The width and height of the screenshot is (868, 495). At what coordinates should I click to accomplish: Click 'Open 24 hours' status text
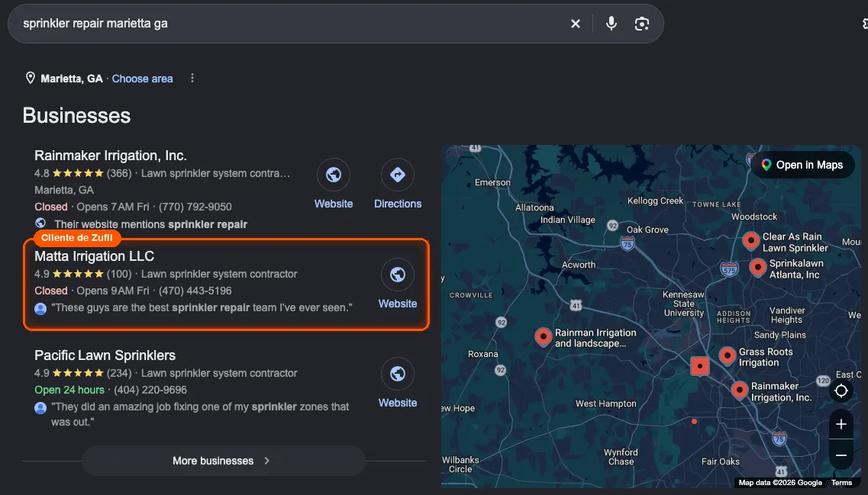[x=69, y=390]
